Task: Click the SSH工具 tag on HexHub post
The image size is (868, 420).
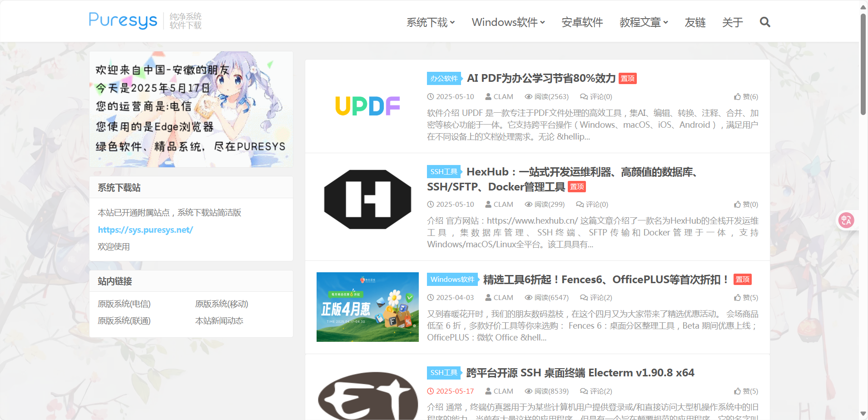Action: click(x=444, y=171)
